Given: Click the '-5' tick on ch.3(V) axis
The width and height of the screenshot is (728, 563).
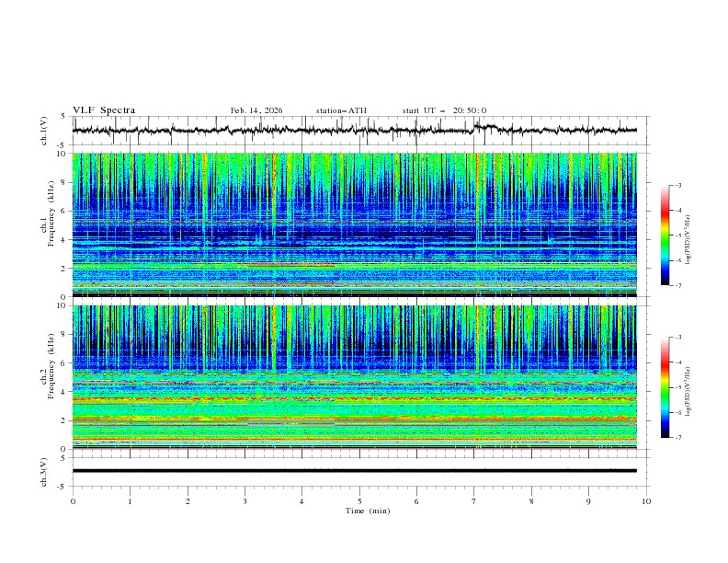Looking at the screenshot, I should [63, 487].
